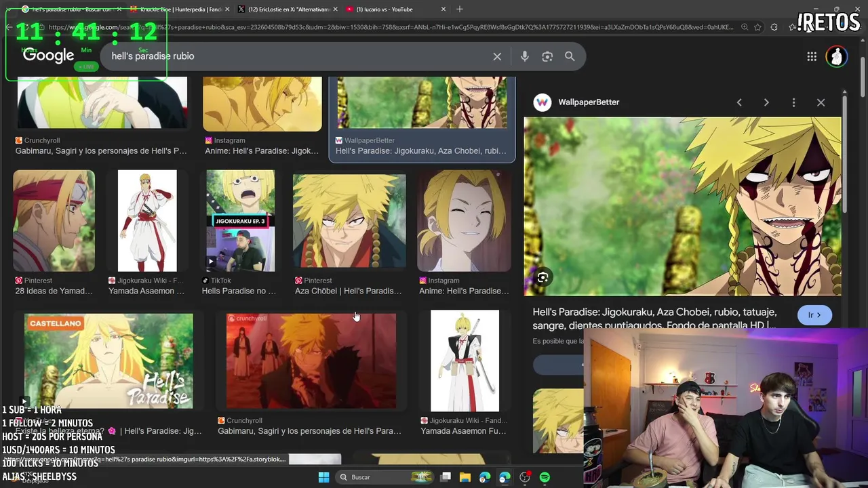Viewport: 868px width, 488px height.
Task: Click the Buscar taskbar search box
Action: 384,477
